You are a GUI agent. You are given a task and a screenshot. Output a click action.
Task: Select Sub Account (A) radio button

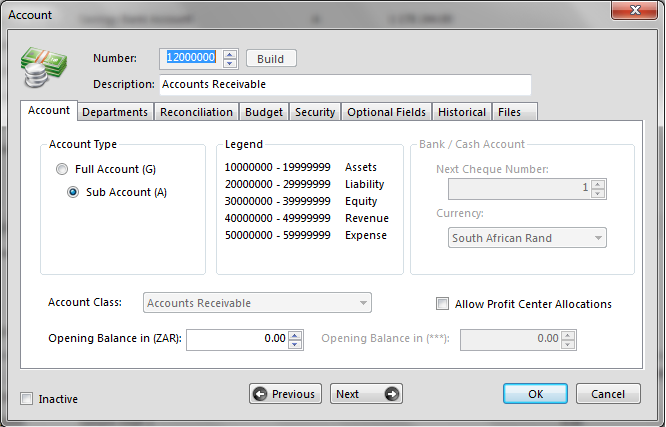[x=73, y=192]
